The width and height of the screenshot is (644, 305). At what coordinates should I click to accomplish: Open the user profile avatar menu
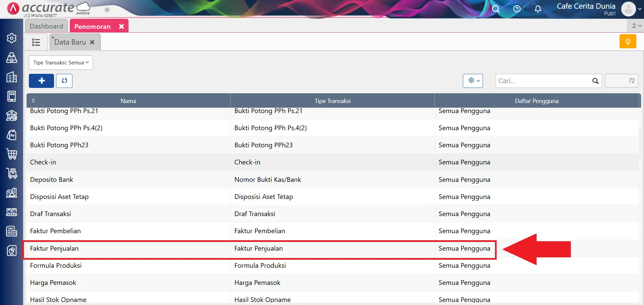[x=628, y=9]
